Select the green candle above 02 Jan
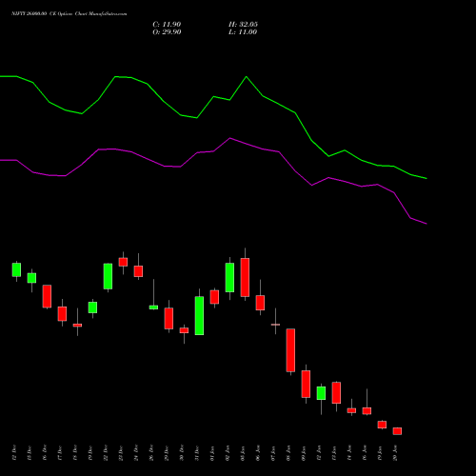 (229, 277)
